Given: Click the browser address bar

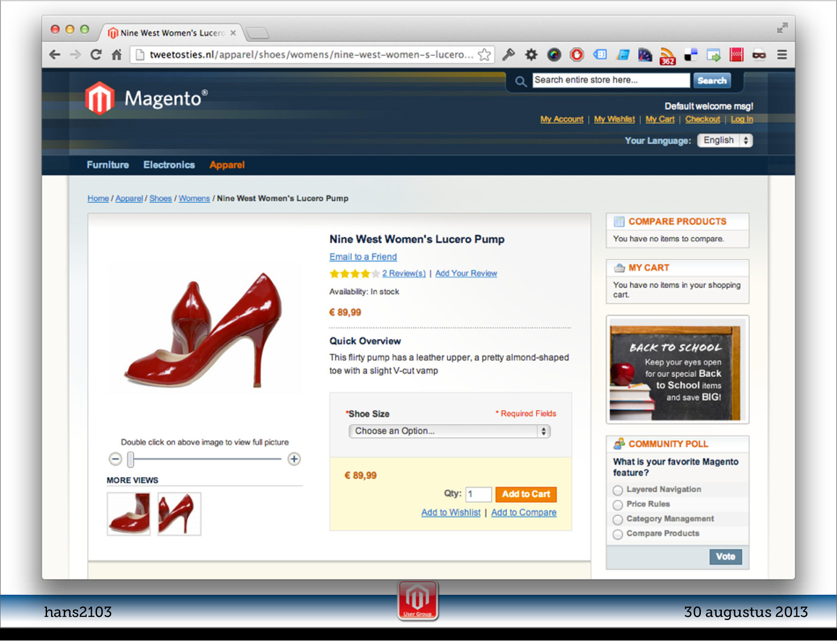Looking at the screenshot, I should tap(312, 54).
